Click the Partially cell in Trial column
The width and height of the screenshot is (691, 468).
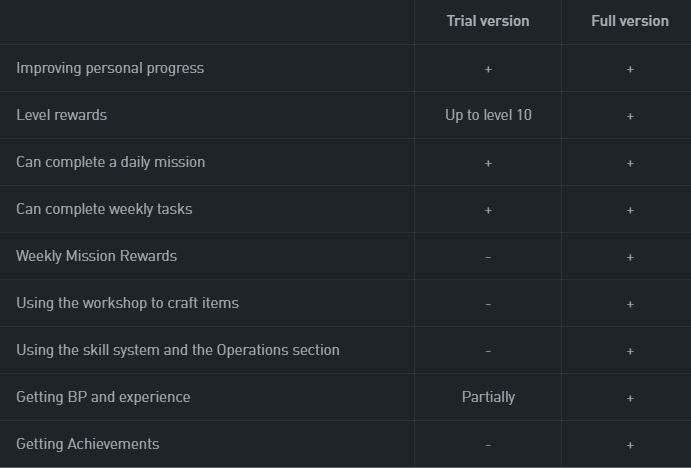click(488, 397)
